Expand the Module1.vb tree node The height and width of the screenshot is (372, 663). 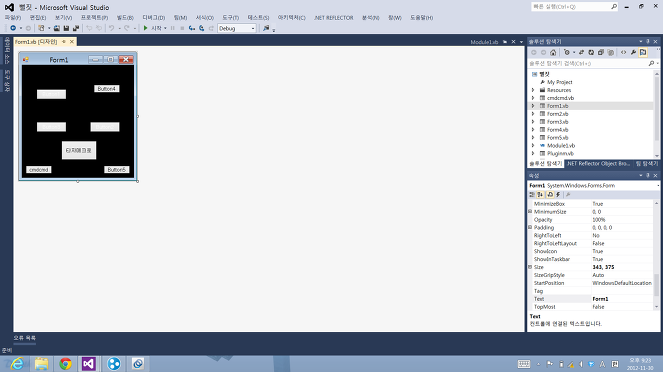point(533,145)
